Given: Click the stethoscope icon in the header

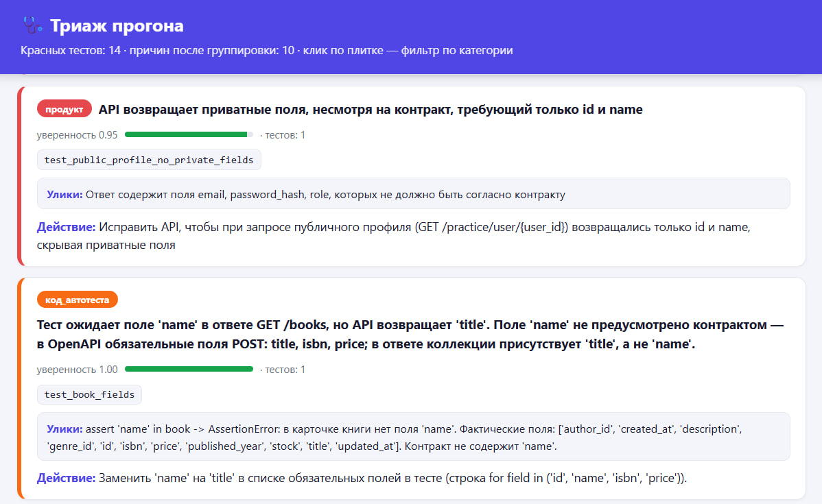Looking at the screenshot, I should 32,25.
